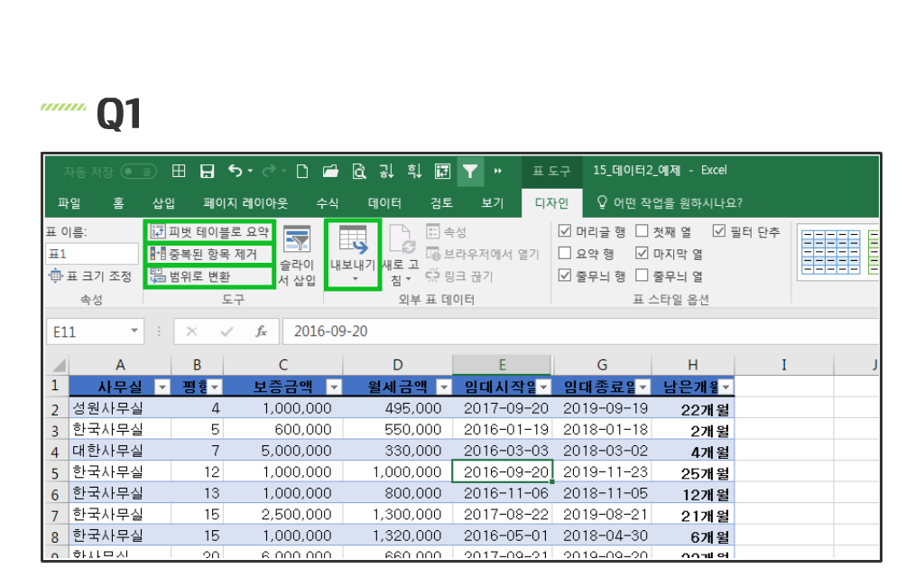The height and width of the screenshot is (578, 924).
Task: Uncheck the 필터 단추 checkbox
Action: coord(719,231)
